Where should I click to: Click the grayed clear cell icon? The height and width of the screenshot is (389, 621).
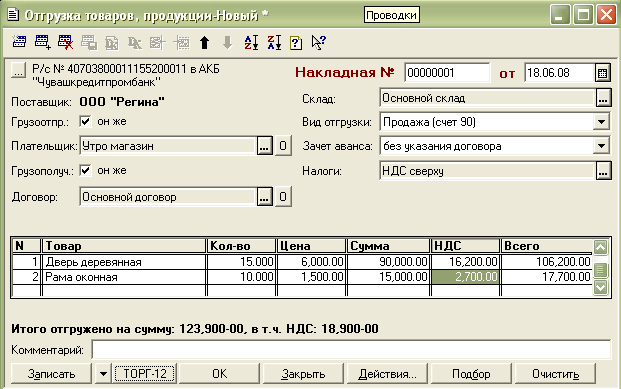[x=135, y=42]
